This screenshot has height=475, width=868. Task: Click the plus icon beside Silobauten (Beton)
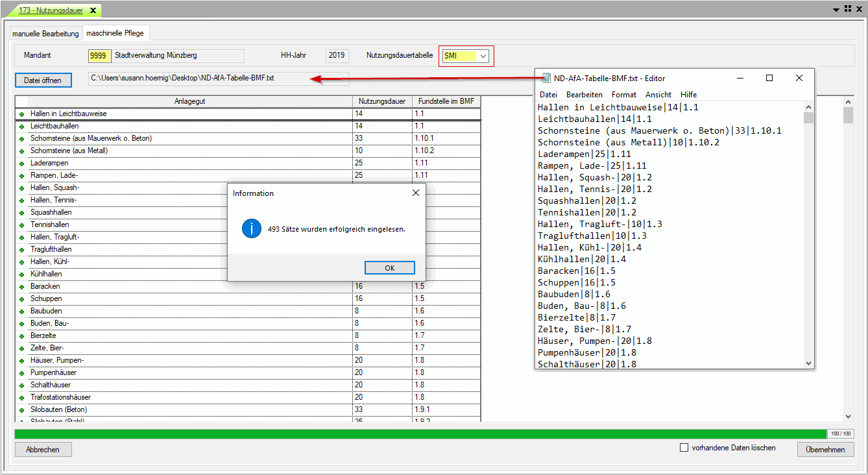coord(21,410)
